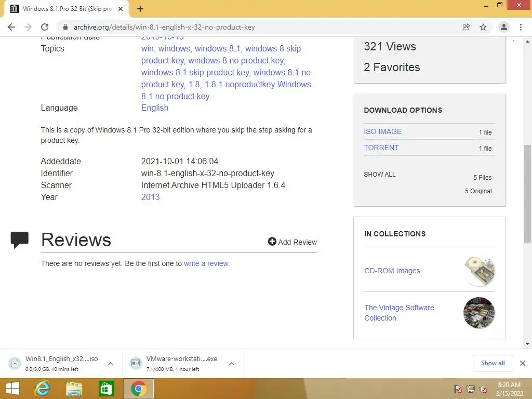532x399 pixels.
Task: Open the taskbar clock showing 8:20 AM
Action: [509, 389]
